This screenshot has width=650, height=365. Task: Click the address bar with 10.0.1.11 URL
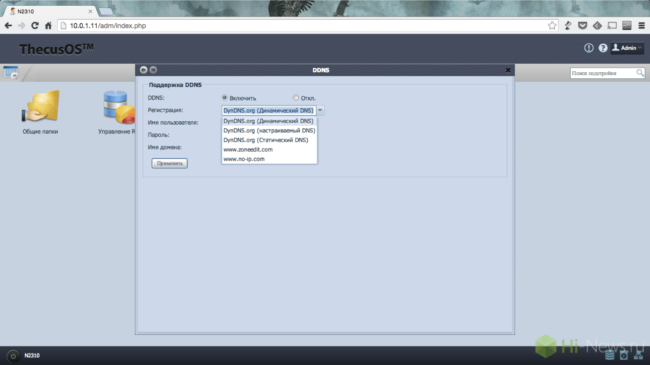pos(307,26)
